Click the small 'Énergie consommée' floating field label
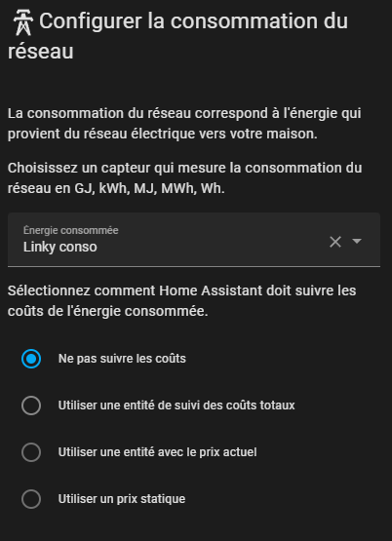Screen dimensions: 392x541 tap(71, 230)
